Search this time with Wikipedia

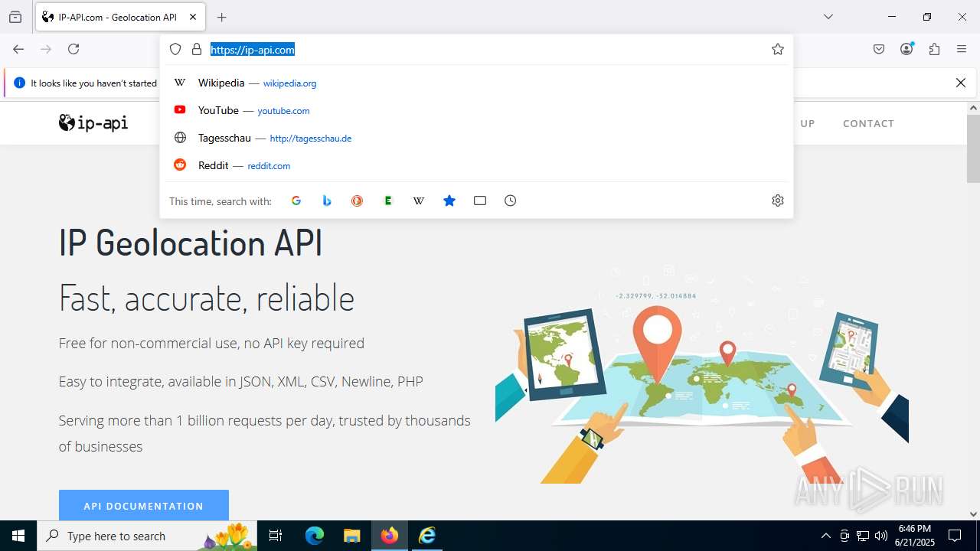pos(419,201)
